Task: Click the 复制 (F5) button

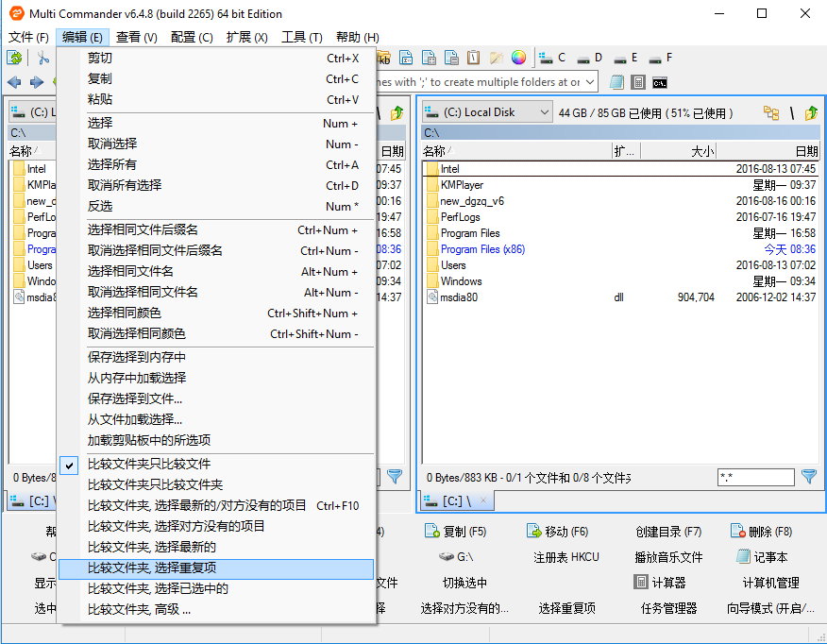Action: 456,531
